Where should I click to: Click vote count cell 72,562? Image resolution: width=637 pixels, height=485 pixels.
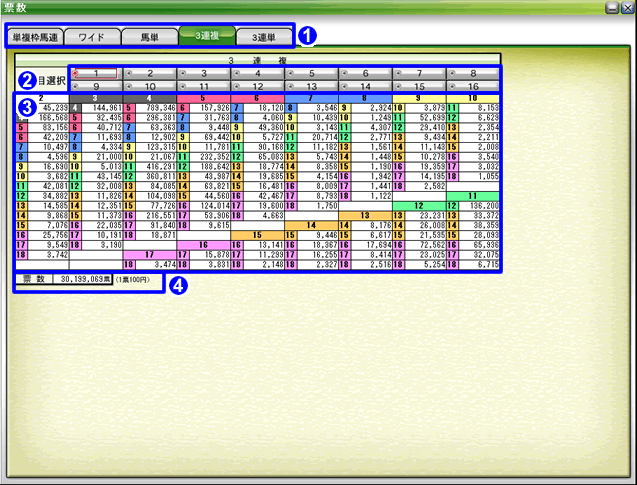coord(425,245)
